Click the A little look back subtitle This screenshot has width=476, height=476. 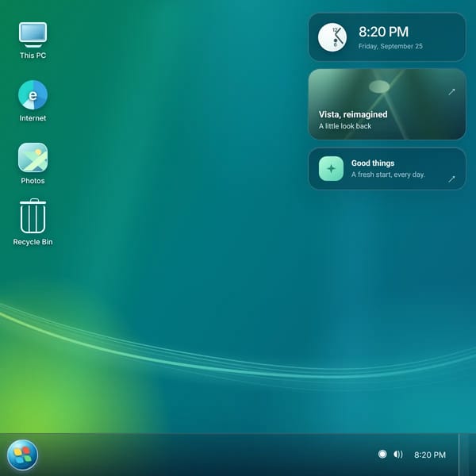[345, 126]
